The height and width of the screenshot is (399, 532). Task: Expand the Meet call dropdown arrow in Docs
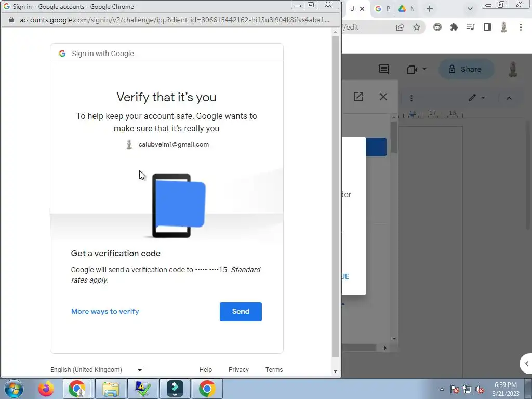click(424, 69)
